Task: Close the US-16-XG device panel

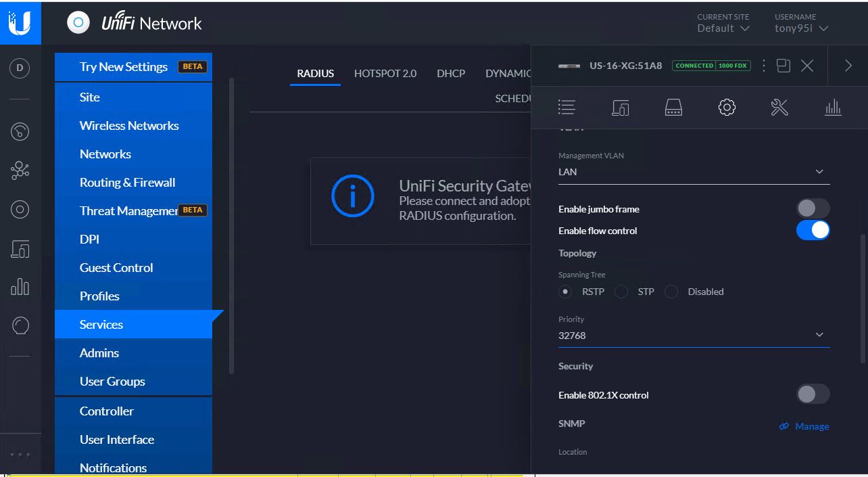Action: click(807, 66)
